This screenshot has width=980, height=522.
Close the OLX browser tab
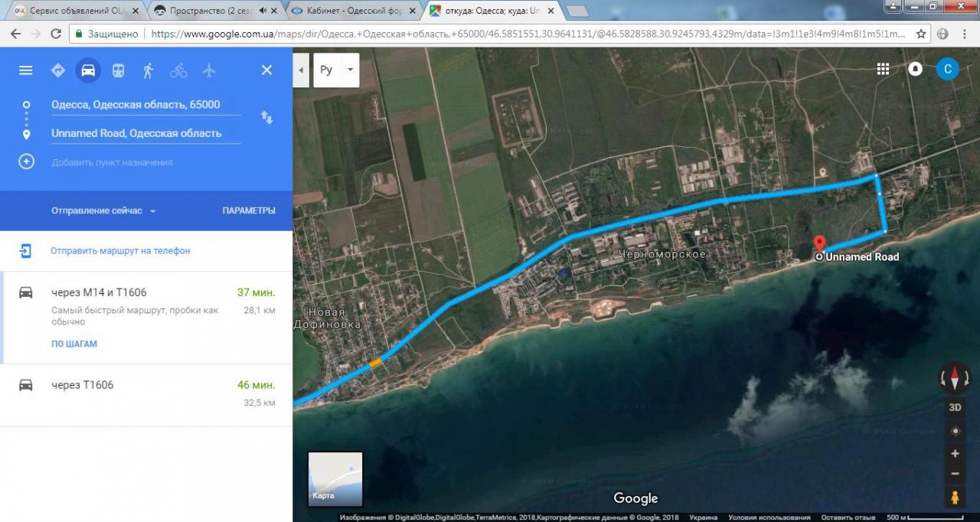(135, 11)
